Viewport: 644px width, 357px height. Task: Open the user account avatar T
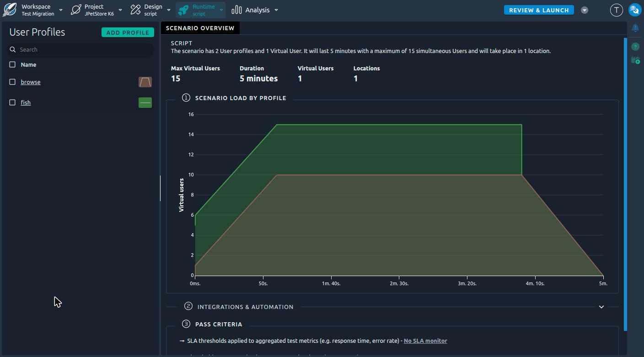tap(617, 10)
